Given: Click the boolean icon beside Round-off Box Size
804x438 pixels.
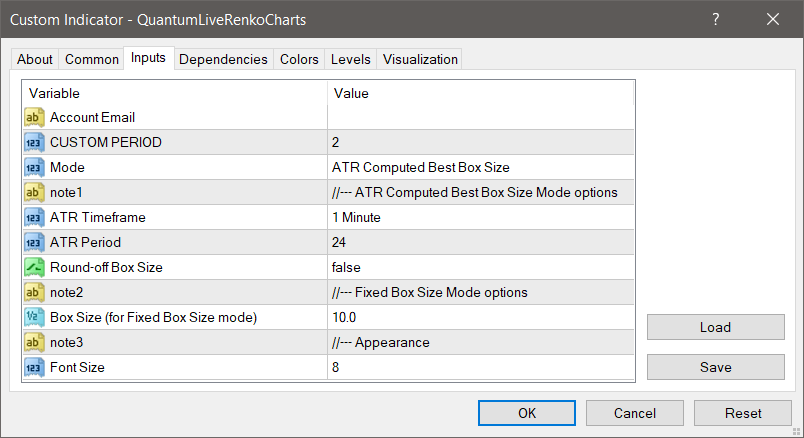Looking at the screenshot, I should click(x=34, y=267).
